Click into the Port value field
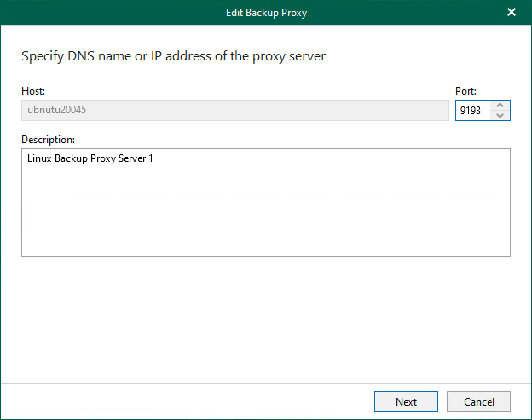The height and width of the screenshot is (420, 532). [x=473, y=111]
